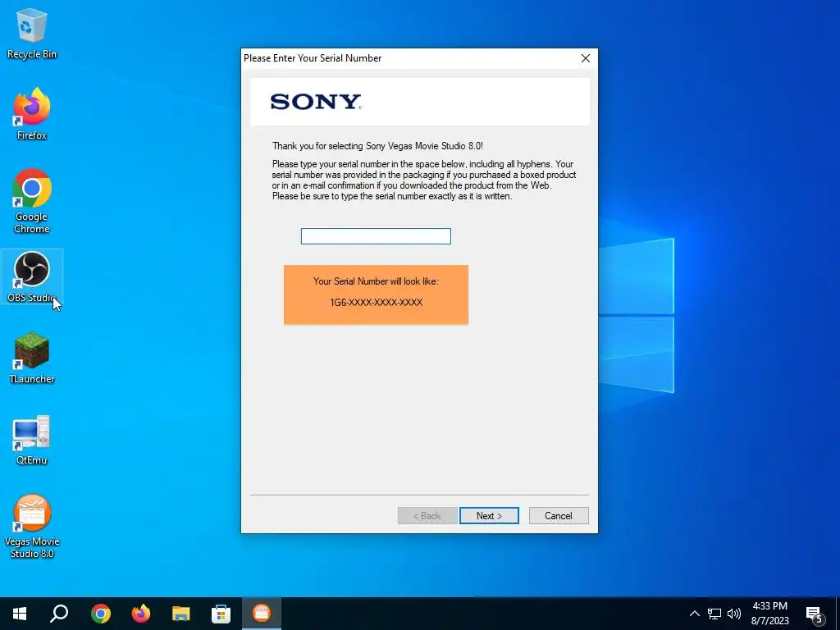Open Microsoft Store from the taskbar

221,614
